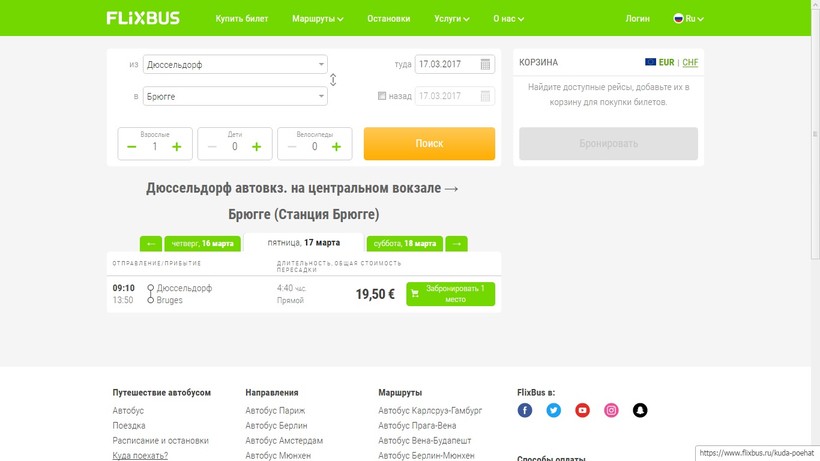The width and height of the screenshot is (820, 461).
Task: Add a child passenger with plus
Action: click(x=256, y=147)
